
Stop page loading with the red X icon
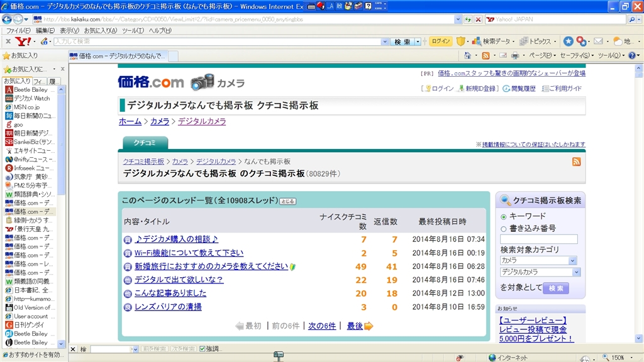478,19
